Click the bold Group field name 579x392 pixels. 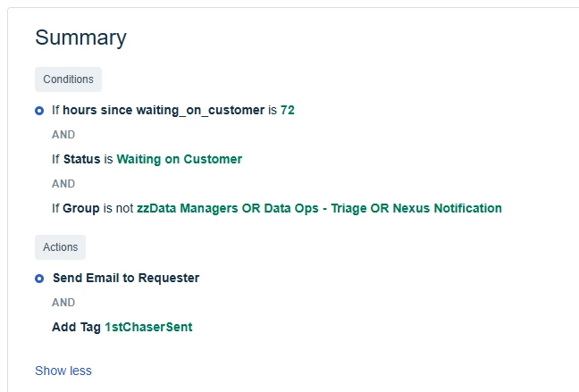point(80,209)
